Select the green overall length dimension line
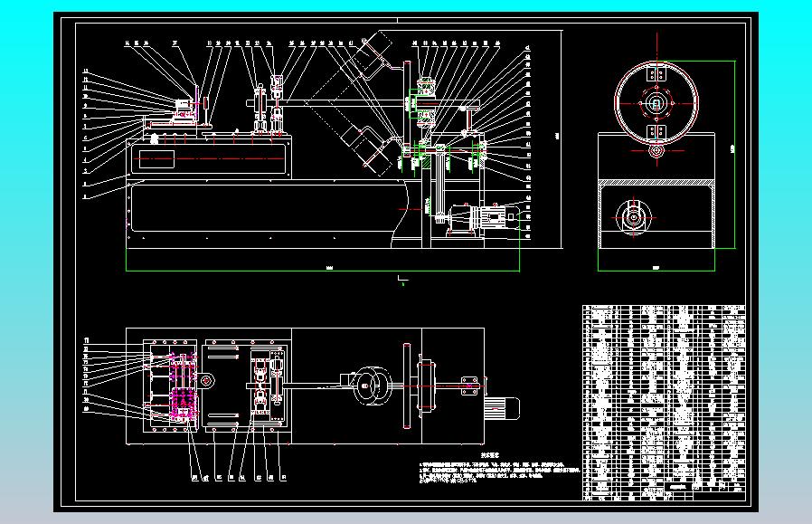 click(x=323, y=270)
